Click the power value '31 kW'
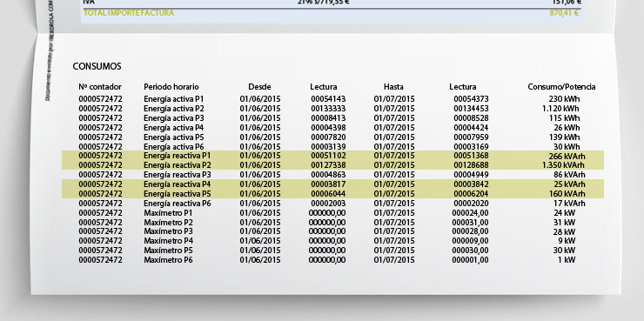This screenshot has height=321, width=644. (x=565, y=223)
